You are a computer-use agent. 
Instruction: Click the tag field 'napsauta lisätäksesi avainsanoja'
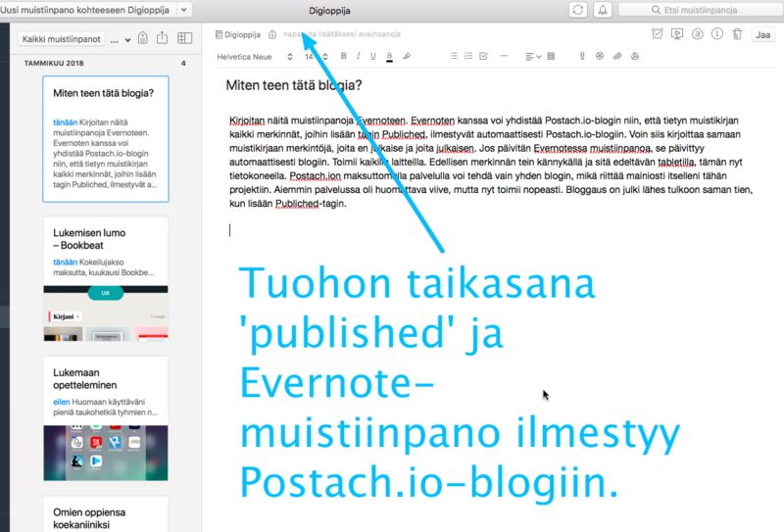pyautogui.click(x=341, y=34)
